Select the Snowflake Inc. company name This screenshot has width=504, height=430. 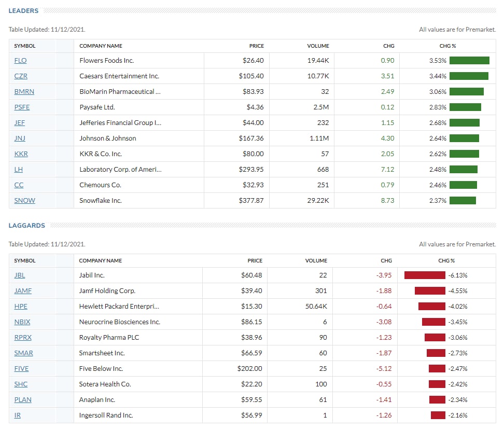pos(100,200)
